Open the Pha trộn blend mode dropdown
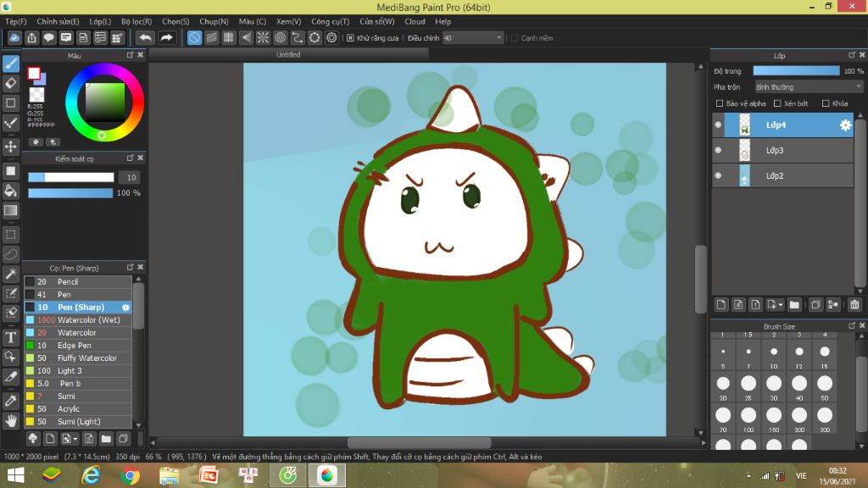 click(x=809, y=86)
